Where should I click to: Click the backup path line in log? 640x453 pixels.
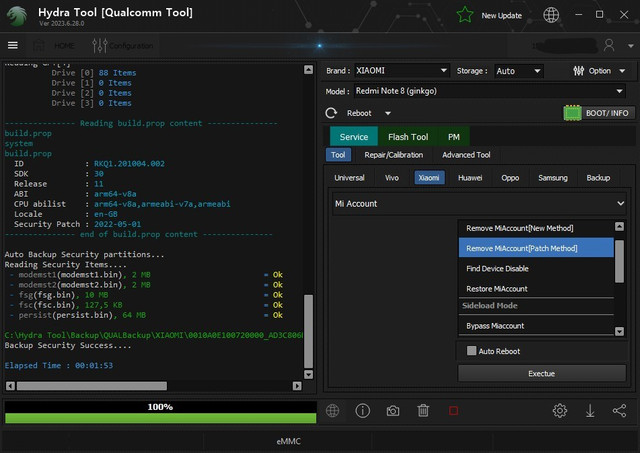tap(154, 335)
